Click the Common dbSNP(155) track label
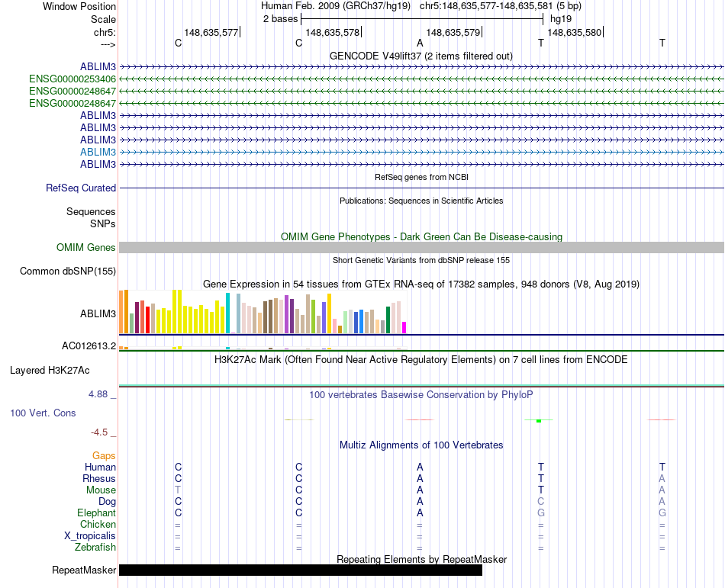The width and height of the screenshot is (725, 588). (x=68, y=272)
